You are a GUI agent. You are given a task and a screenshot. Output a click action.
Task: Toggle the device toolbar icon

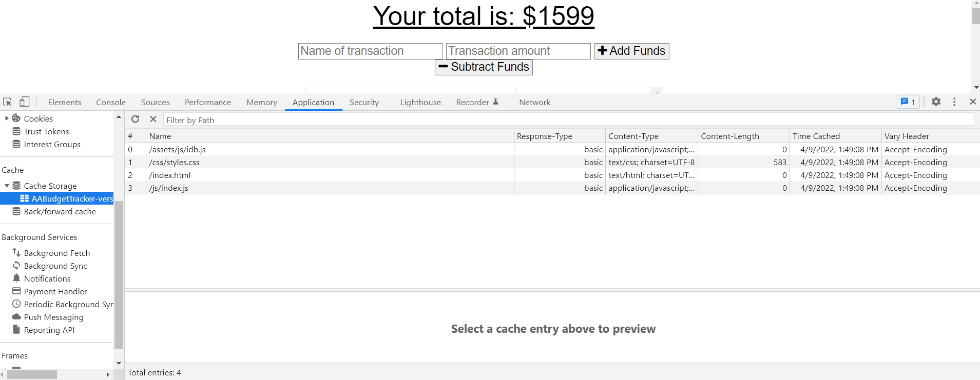(x=24, y=102)
